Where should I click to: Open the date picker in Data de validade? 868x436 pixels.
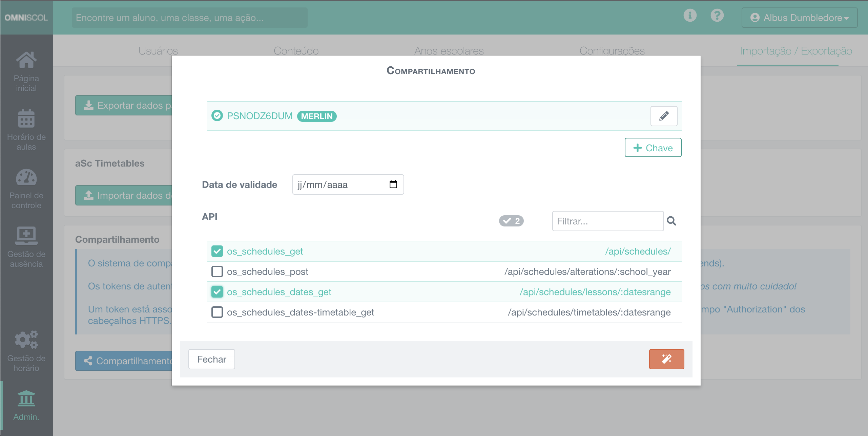coord(393,184)
